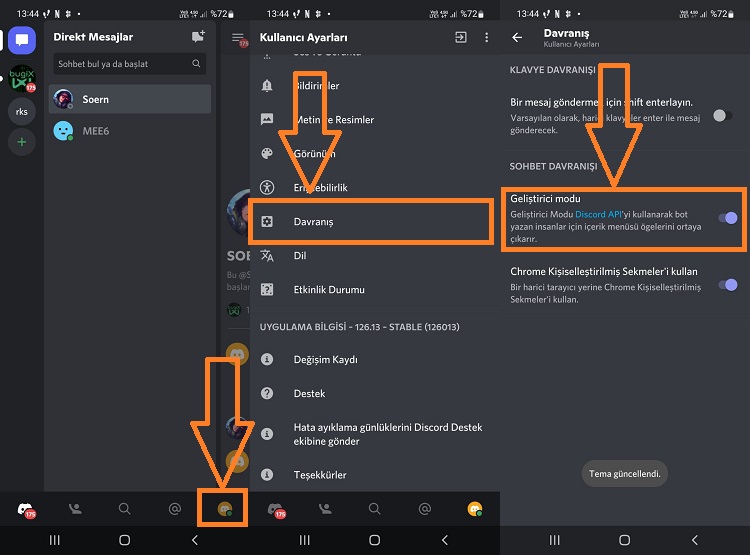Toggle shift-enter to send message switch
The height and width of the screenshot is (555, 750).
tap(722, 115)
